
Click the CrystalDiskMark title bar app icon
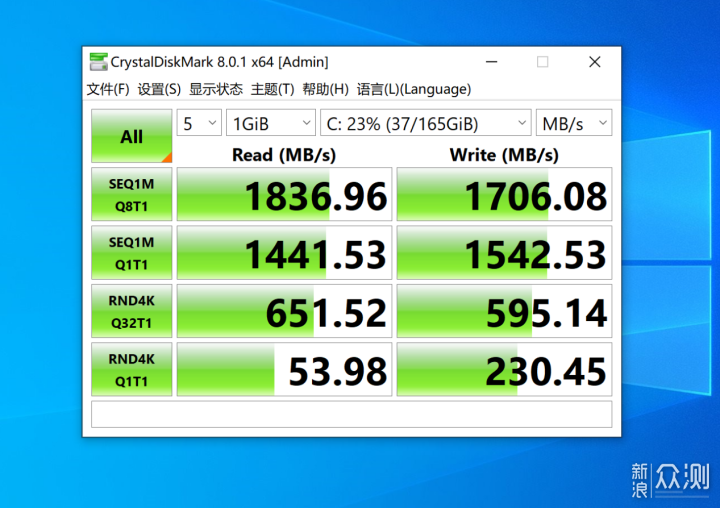click(x=98, y=62)
